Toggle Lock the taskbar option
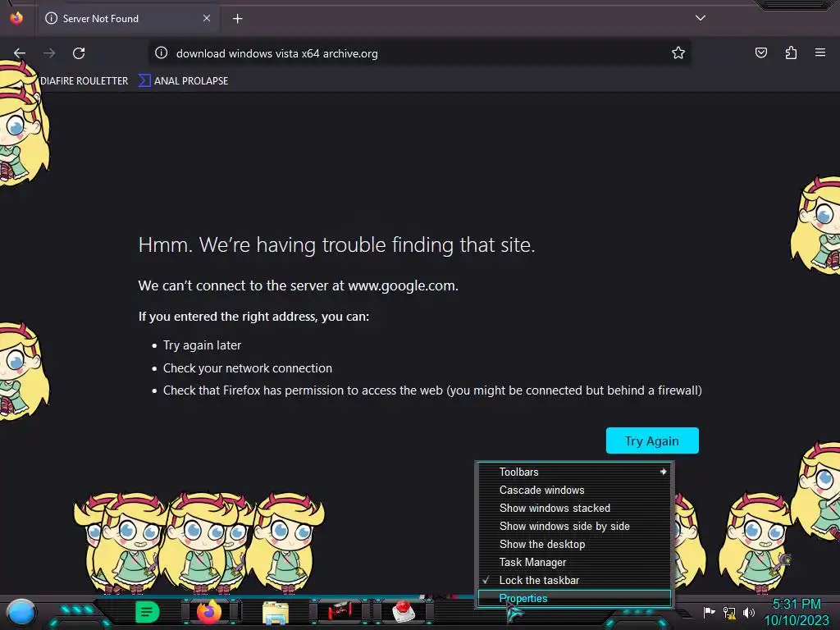 pyautogui.click(x=573, y=580)
